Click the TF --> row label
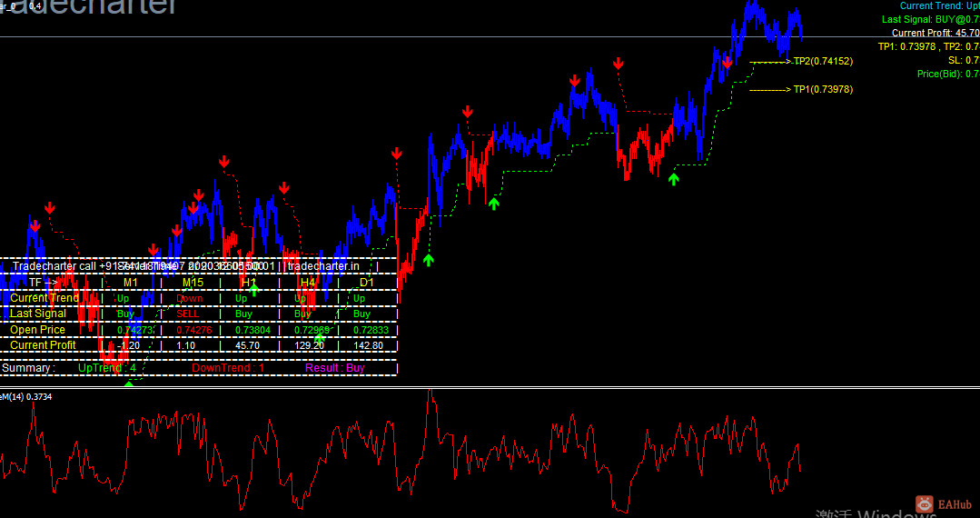Screen dimensions: 980x518 pos(43,282)
